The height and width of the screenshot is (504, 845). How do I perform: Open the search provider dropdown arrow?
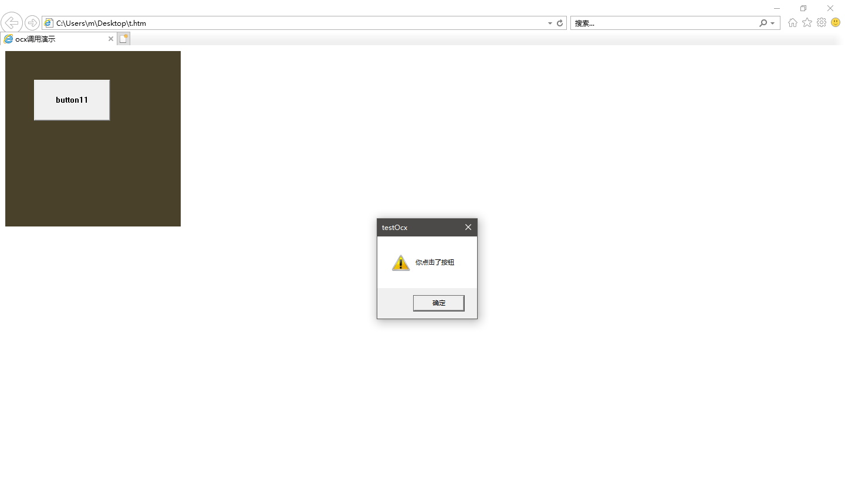[773, 23]
